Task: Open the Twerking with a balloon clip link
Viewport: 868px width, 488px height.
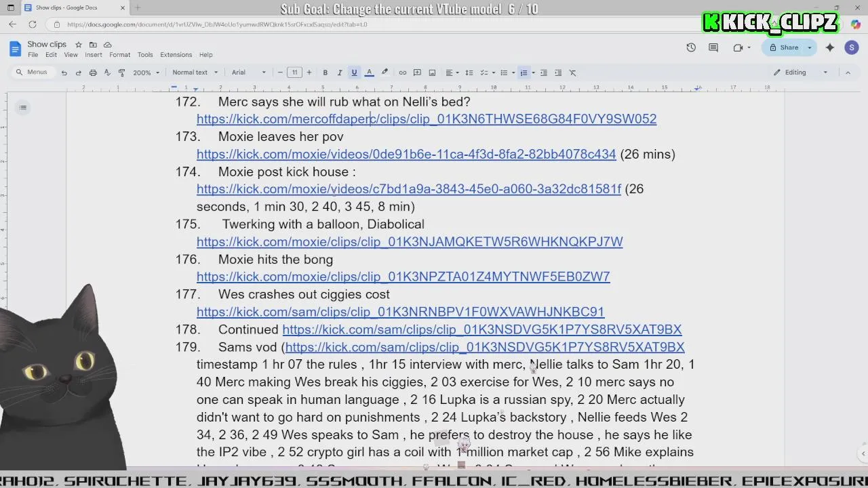Action: pyautogui.click(x=410, y=241)
